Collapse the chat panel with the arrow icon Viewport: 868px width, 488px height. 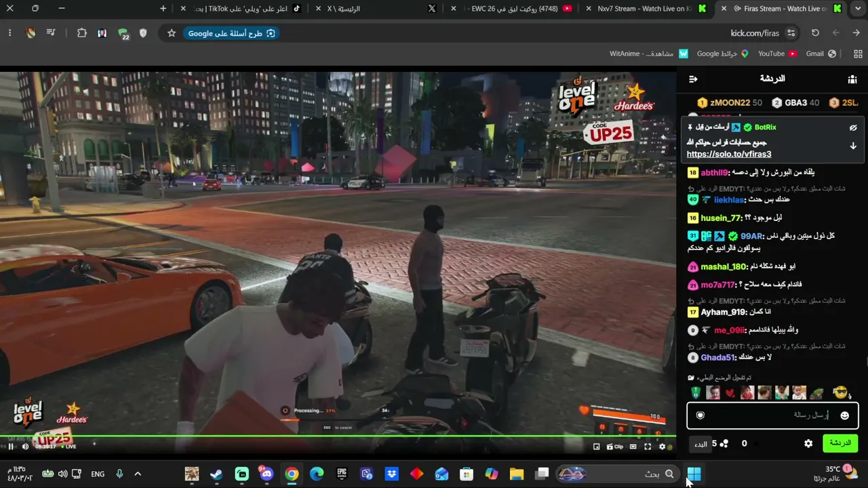pyautogui.click(x=693, y=79)
